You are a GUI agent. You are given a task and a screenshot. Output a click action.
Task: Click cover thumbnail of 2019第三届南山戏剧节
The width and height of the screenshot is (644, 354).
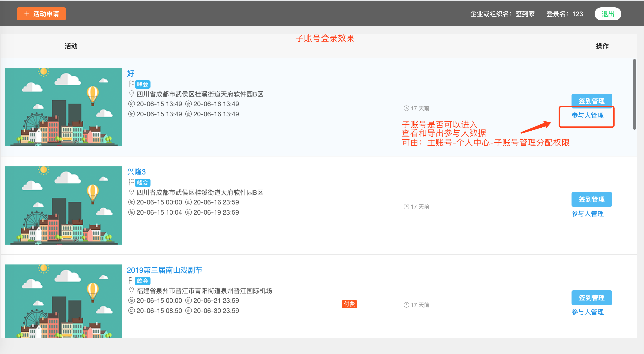(63, 301)
